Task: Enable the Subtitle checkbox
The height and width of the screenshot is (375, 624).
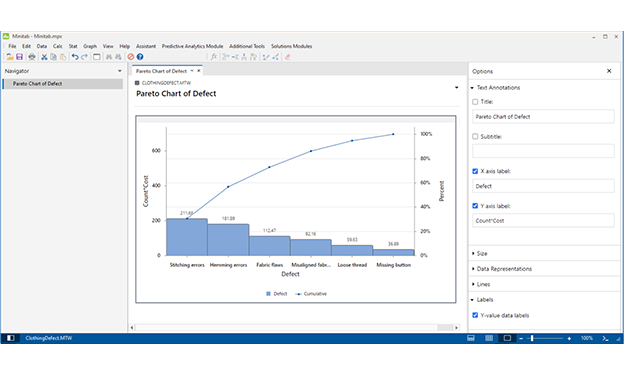Action: click(x=475, y=137)
